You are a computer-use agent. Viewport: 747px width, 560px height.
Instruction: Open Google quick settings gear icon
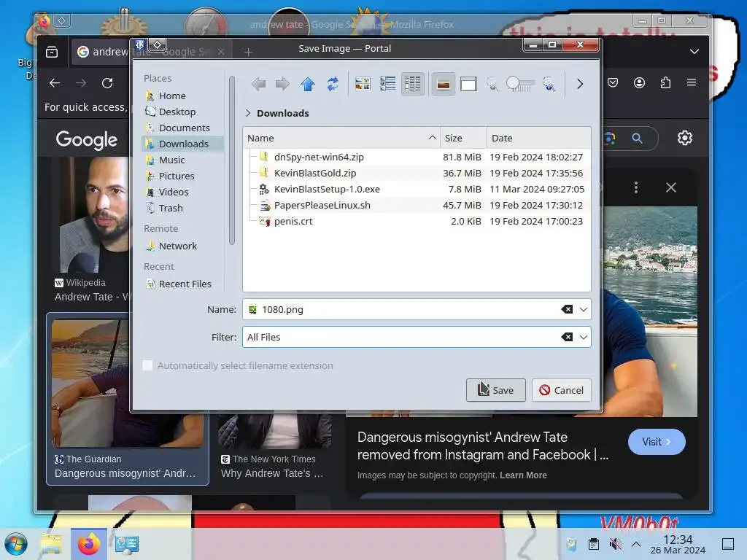pyautogui.click(x=684, y=138)
